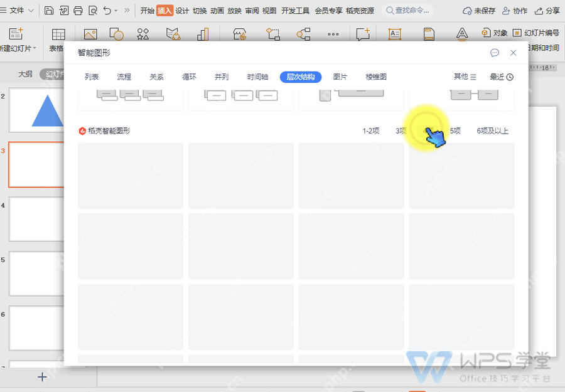Click the flowchart ribbon icon

(273, 34)
